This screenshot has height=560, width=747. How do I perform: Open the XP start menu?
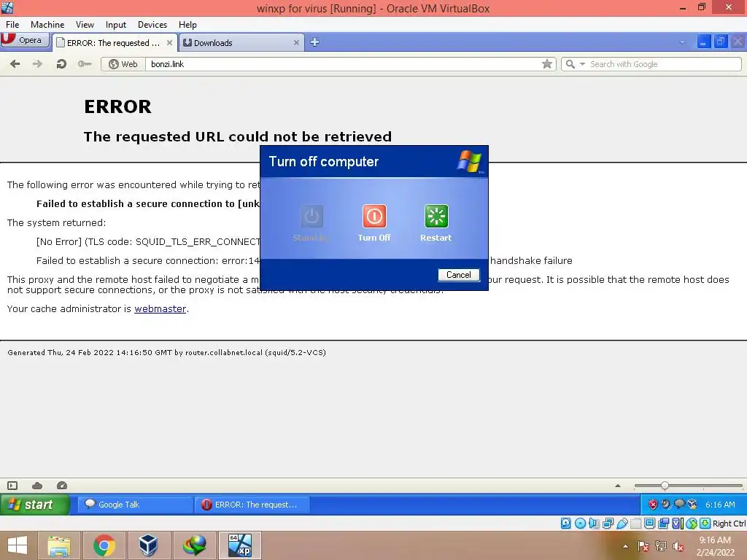tap(35, 505)
